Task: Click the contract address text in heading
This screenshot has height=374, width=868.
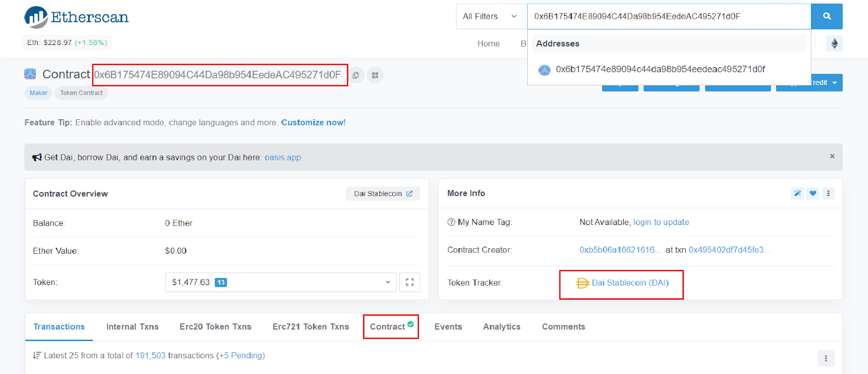Action: point(218,75)
